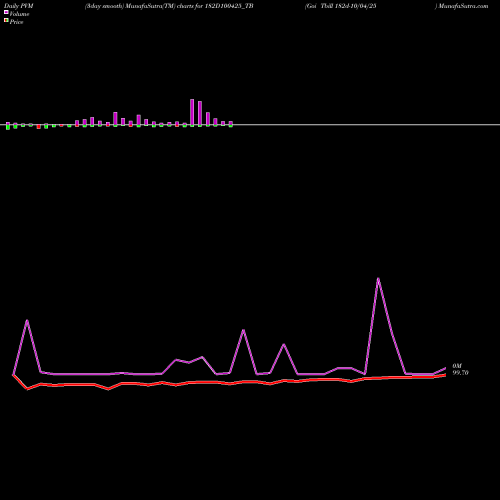Click the Price legend color swatch

pos(6,20)
